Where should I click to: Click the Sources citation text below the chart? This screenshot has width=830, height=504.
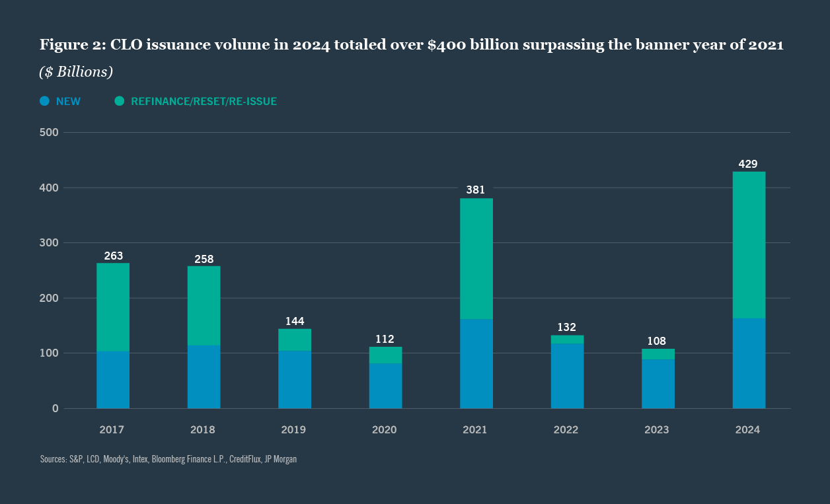point(168,459)
